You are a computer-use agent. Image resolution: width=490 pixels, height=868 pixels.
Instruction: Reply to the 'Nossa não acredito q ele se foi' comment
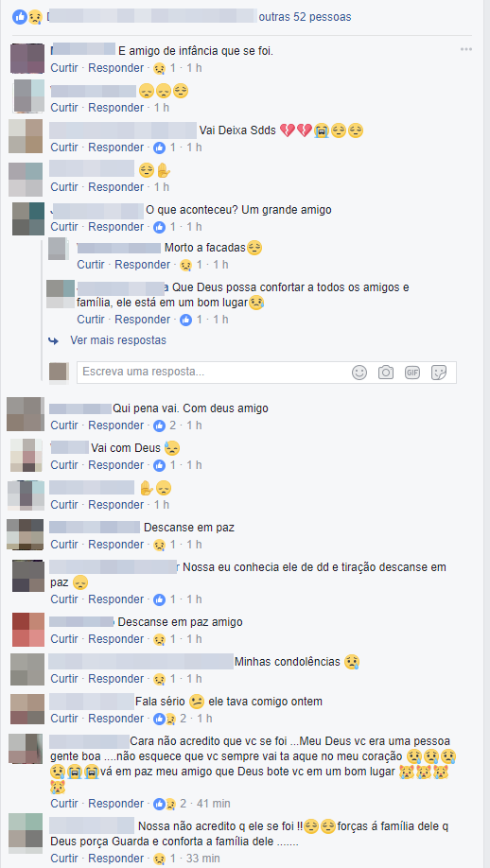click(x=115, y=859)
